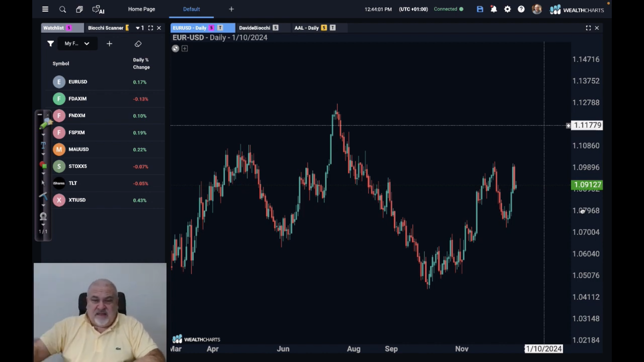Open the My F... watchlist dropdown

point(77,44)
